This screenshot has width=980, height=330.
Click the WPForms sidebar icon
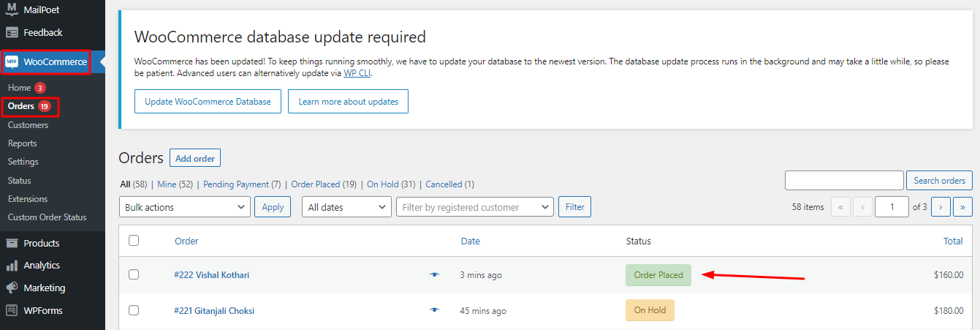click(12, 310)
